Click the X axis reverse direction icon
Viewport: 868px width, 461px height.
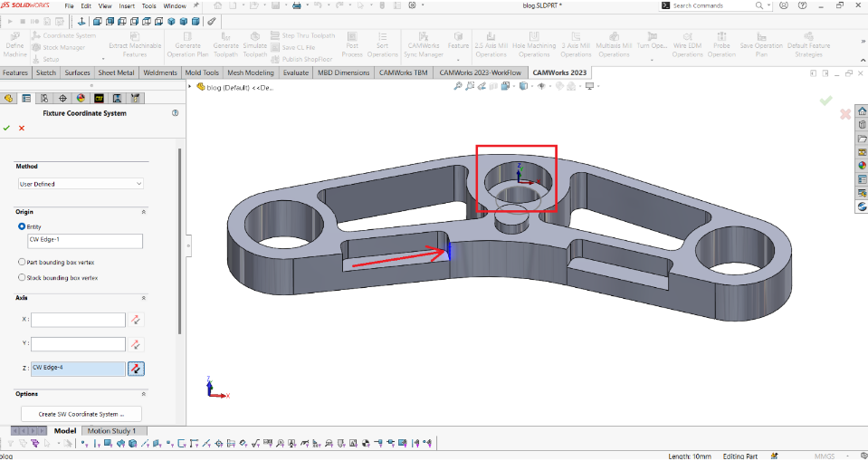[135, 320]
